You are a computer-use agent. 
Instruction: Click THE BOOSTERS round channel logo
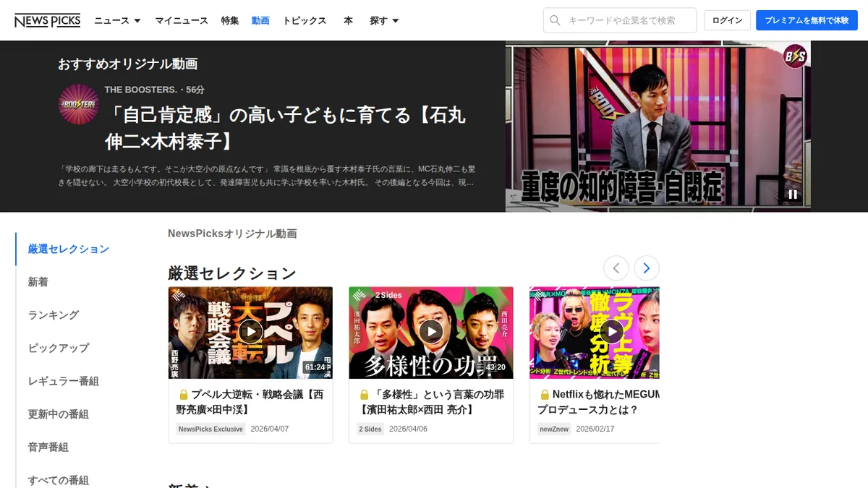pos(78,104)
